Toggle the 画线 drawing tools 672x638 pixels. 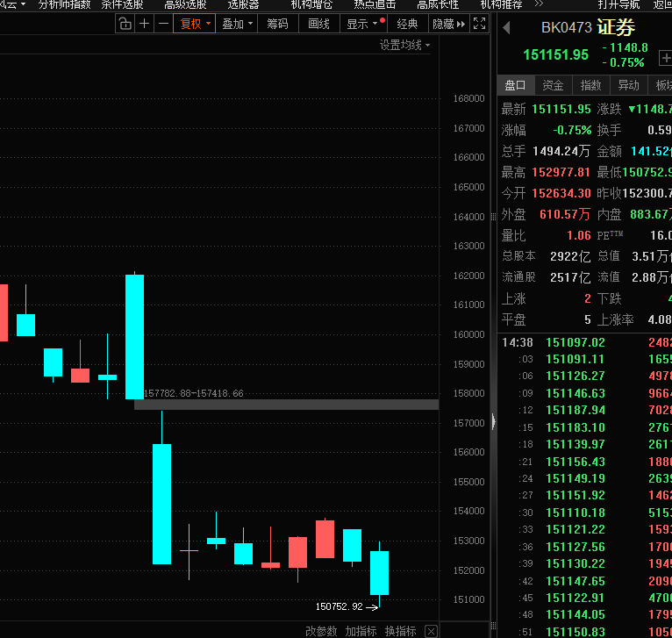tap(319, 24)
